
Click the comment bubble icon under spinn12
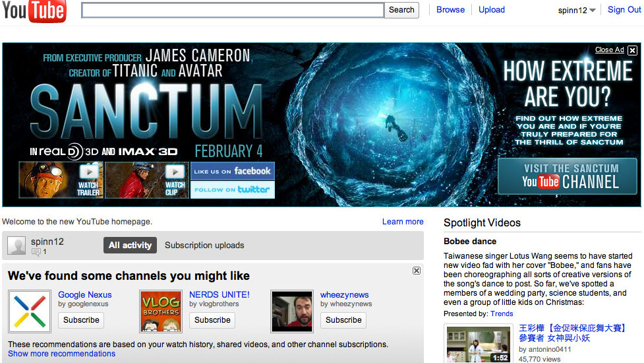pos(36,252)
